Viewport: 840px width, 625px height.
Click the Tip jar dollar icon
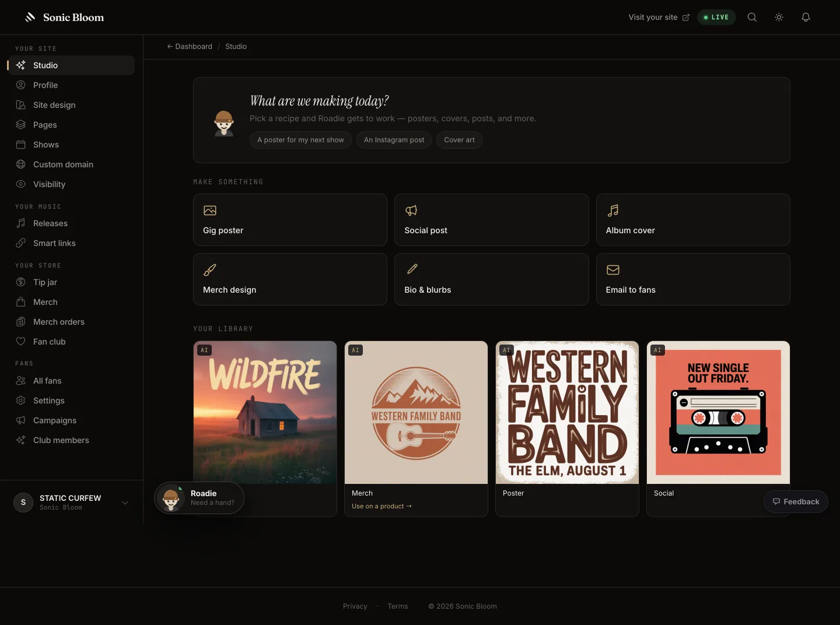[x=21, y=282]
